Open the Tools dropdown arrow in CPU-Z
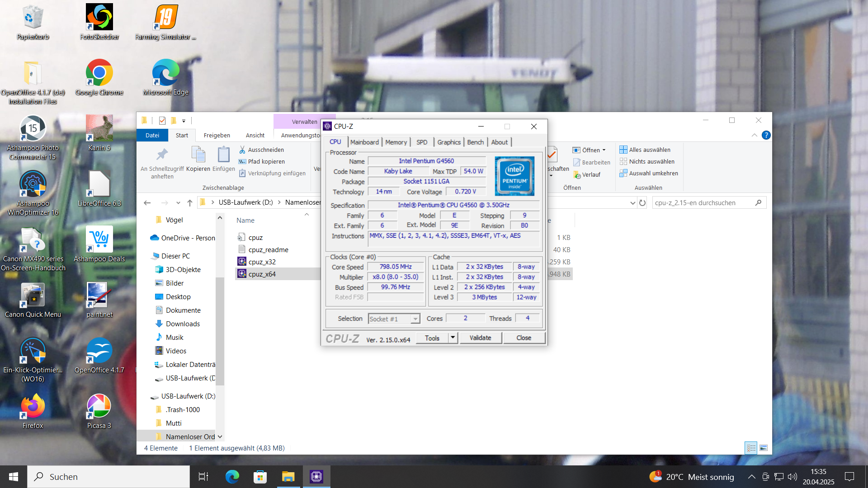Screen dimensions: 868x488 pyautogui.click(x=453, y=338)
